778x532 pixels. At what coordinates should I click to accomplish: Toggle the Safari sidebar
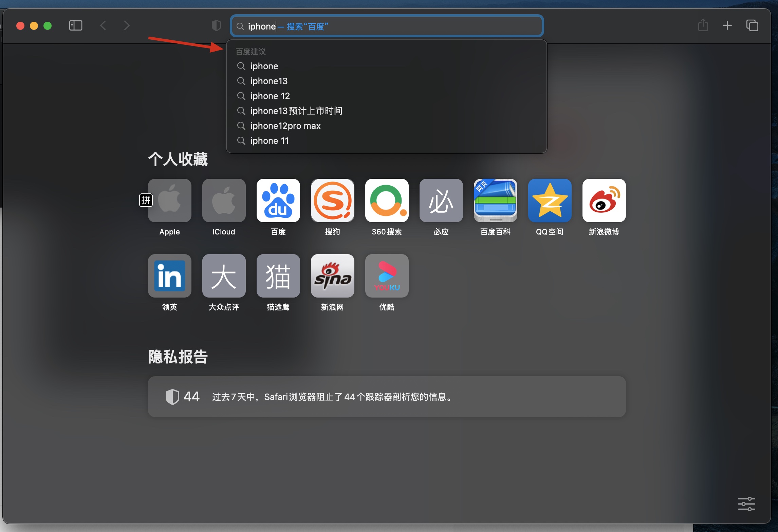(76, 25)
